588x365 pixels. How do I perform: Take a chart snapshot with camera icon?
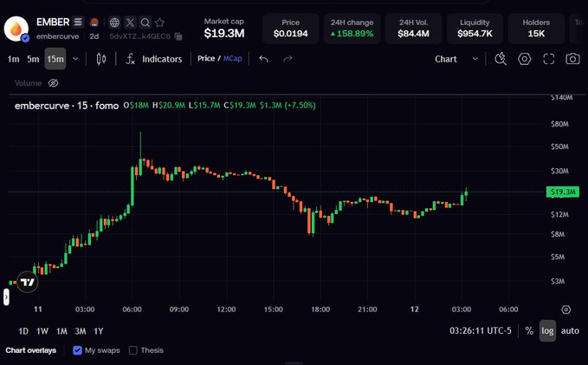[572, 59]
